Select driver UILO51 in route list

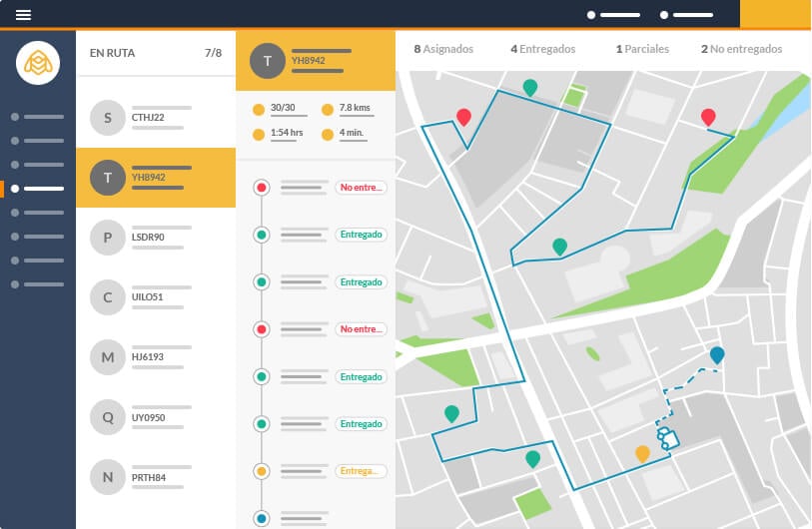[x=156, y=297]
